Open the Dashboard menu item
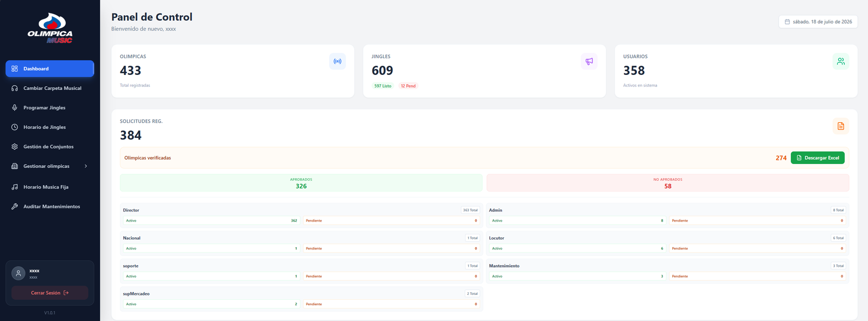This screenshot has width=868, height=321. pyautogui.click(x=50, y=69)
